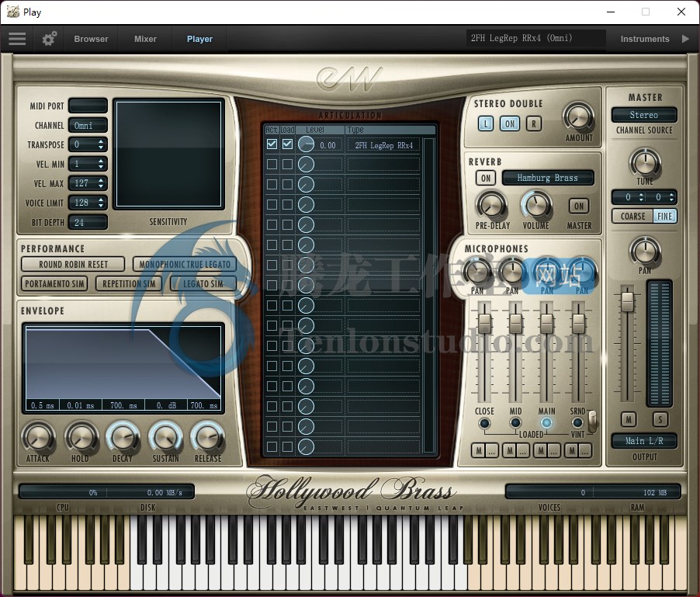Select Stereo Double left channel L

pos(486,123)
